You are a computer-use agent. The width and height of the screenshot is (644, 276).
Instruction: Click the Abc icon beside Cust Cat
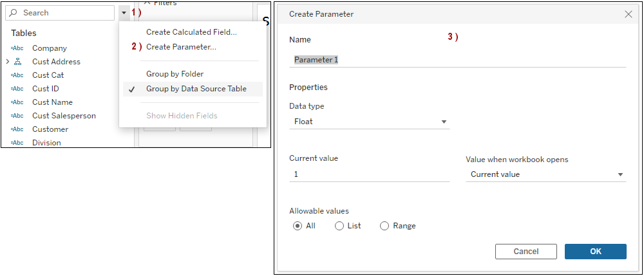(17, 75)
